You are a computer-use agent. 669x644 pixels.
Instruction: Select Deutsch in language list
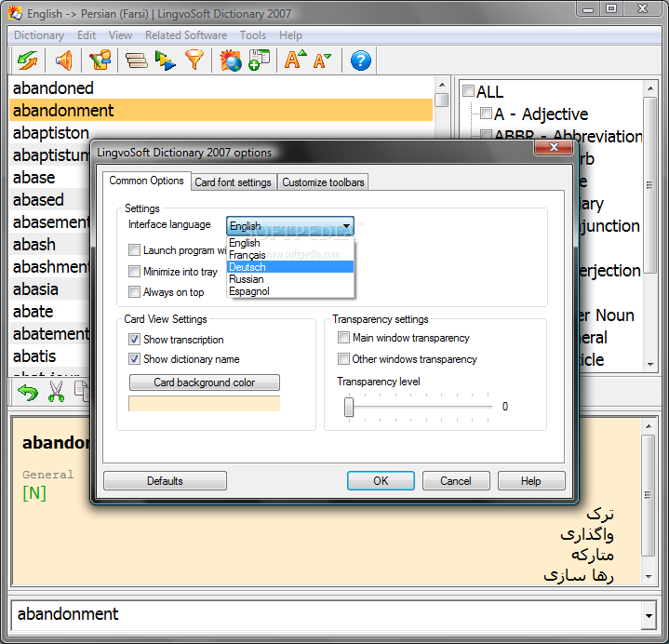click(290, 267)
